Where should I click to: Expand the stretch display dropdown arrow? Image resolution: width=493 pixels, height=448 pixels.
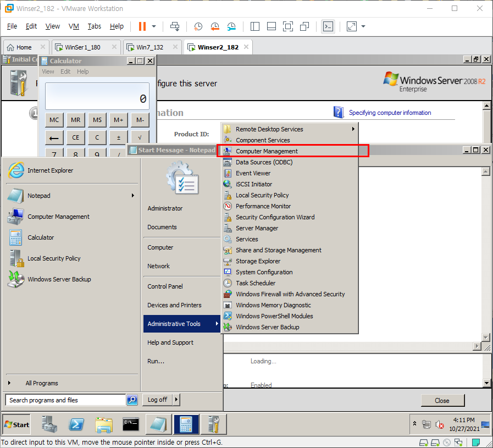click(x=363, y=26)
